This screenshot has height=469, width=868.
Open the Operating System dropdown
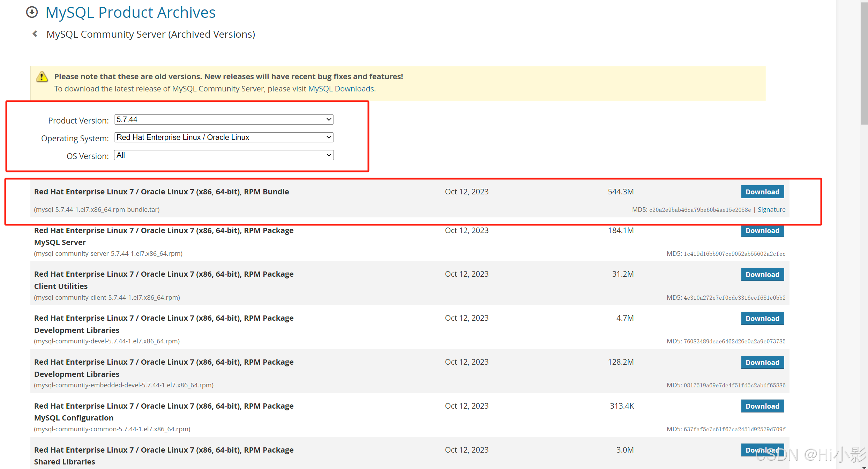pyautogui.click(x=224, y=137)
